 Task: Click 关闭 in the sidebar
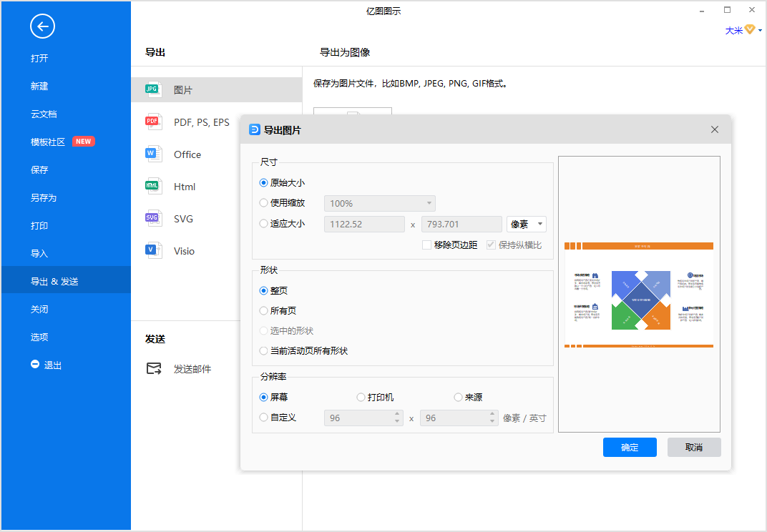coord(39,309)
